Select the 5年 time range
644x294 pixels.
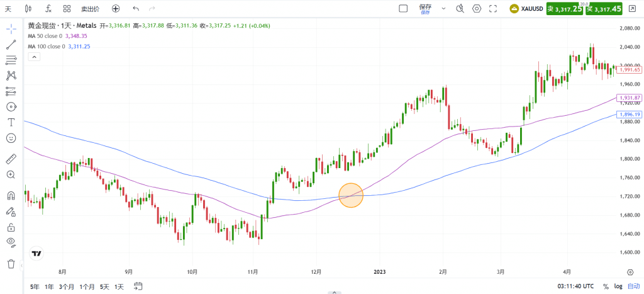35,286
